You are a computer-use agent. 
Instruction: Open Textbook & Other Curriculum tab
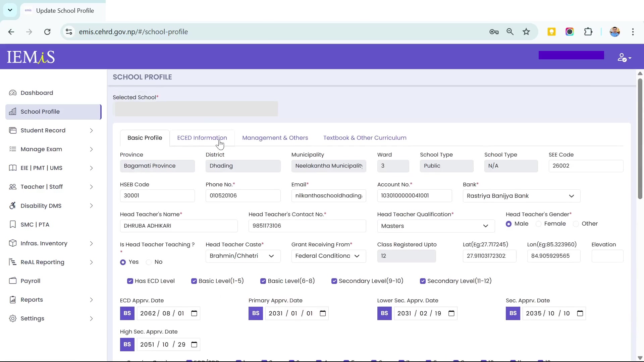pyautogui.click(x=365, y=138)
